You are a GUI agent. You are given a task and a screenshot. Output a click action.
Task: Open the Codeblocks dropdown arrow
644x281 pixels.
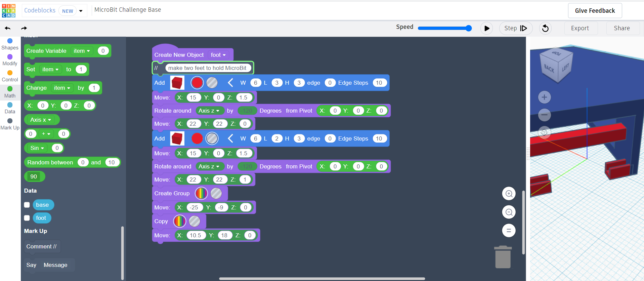[x=81, y=11]
